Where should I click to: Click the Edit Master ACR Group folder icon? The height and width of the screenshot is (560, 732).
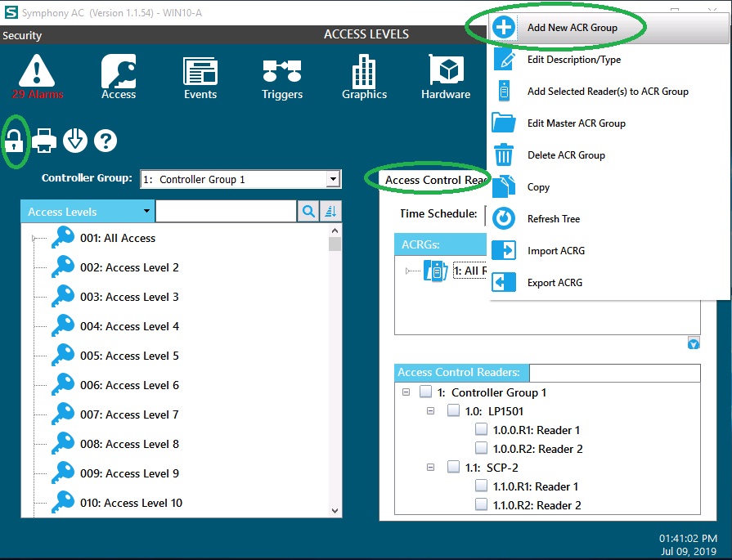[x=504, y=123]
